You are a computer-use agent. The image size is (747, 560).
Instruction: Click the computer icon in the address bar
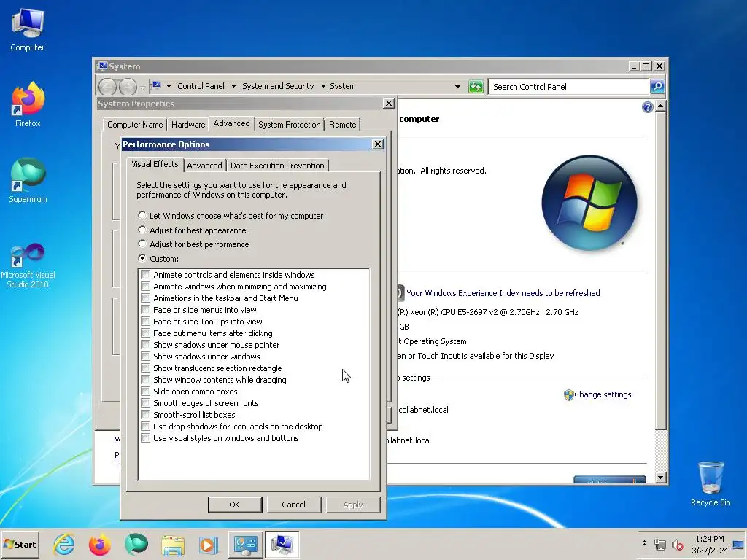[x=156, y=86]
